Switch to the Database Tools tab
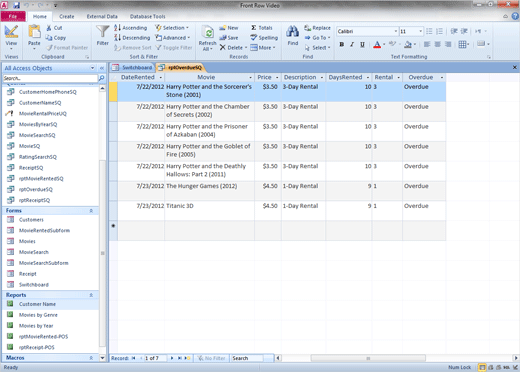The image size is (520, 372). (x=147, y=16)
